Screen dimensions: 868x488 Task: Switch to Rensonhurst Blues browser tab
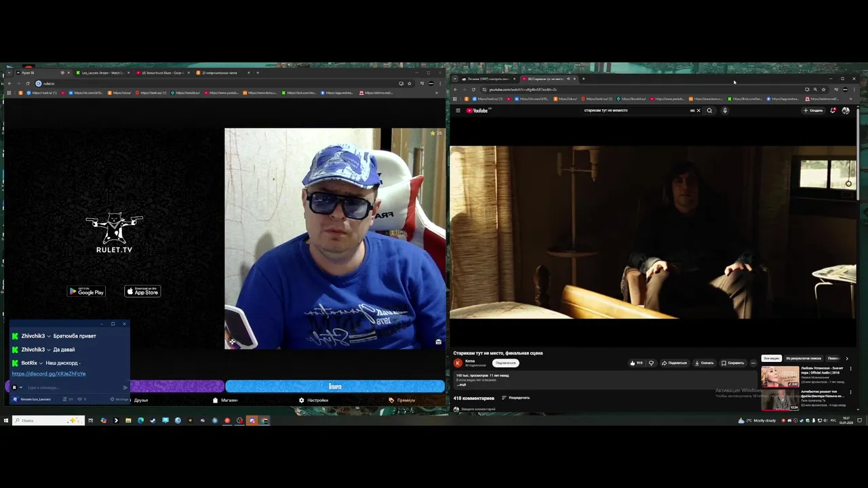(161, 73)
